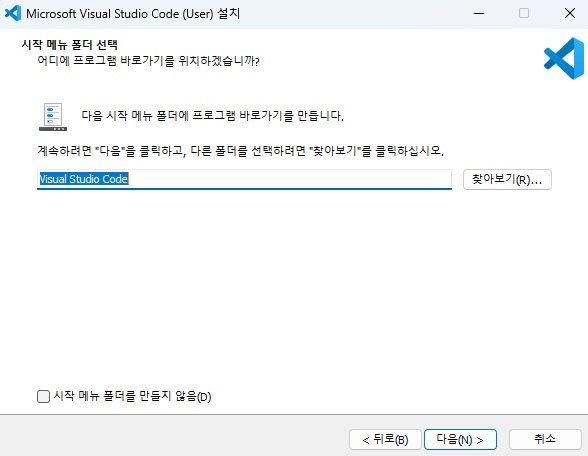Viewport: 588px width, 456px height.
Task: Click the 어디에 프로그램 바로가기를 위치하겠습니까? subtitle
Action: 148,61
